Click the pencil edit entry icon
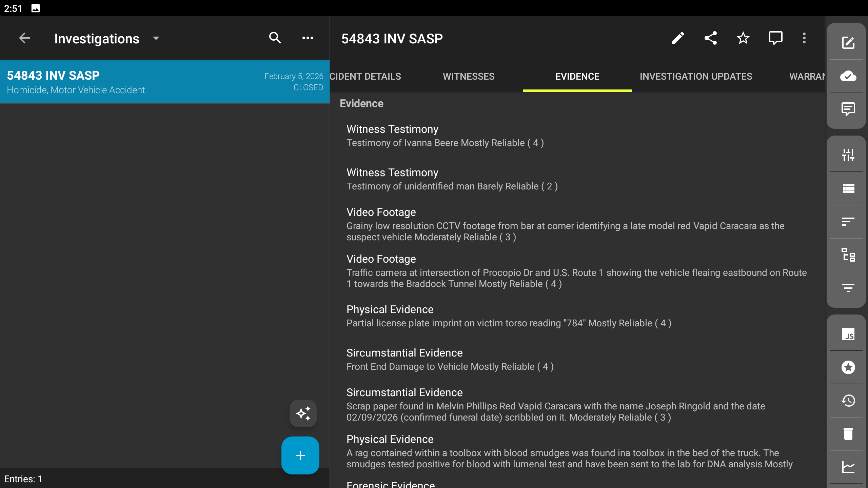 pos(678,38)
